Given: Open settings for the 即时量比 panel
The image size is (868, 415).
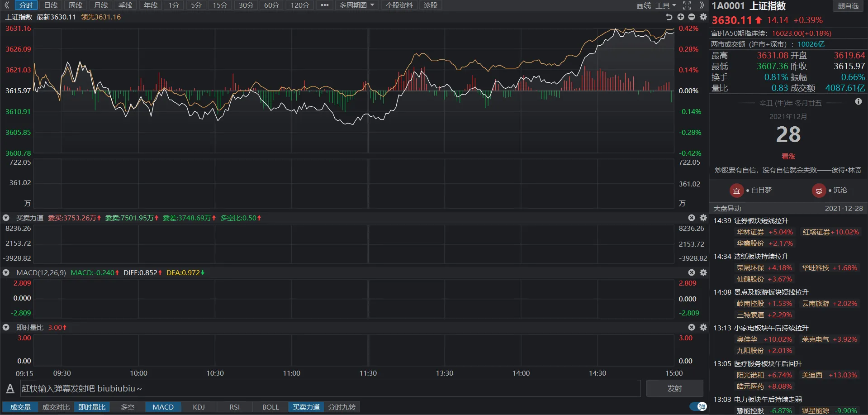Looking at the screenshot, I should click(703, 327).
